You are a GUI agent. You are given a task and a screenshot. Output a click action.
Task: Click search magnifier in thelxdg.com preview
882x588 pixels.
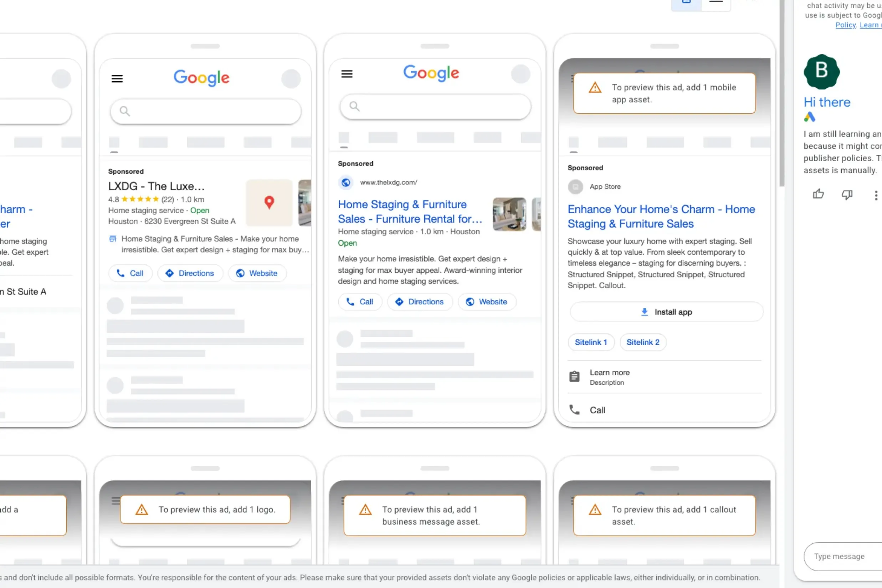point(354,107)
